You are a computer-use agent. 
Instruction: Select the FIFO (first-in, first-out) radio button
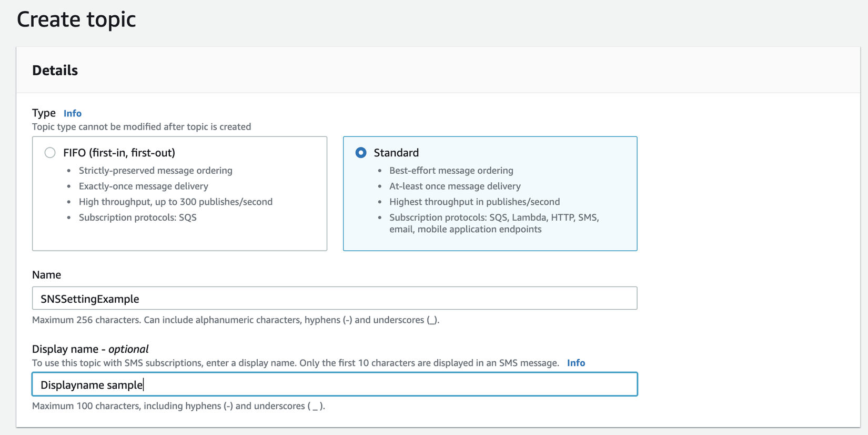click(50, 153)
